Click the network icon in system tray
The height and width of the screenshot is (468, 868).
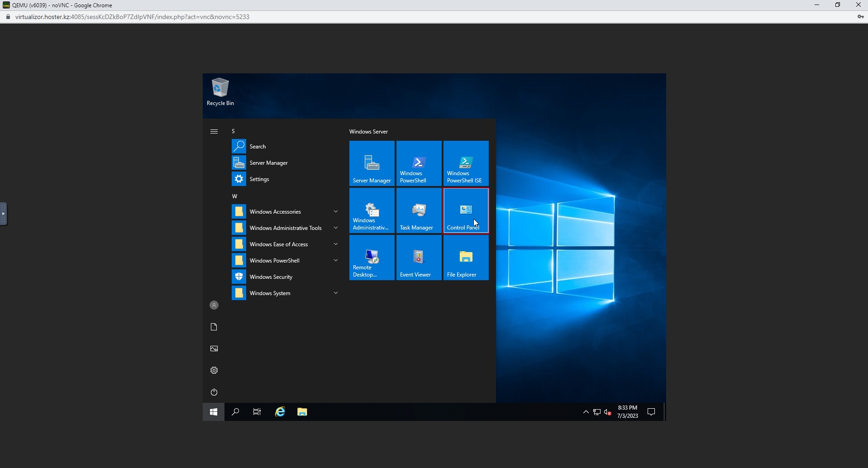click(x=597, y=412)
